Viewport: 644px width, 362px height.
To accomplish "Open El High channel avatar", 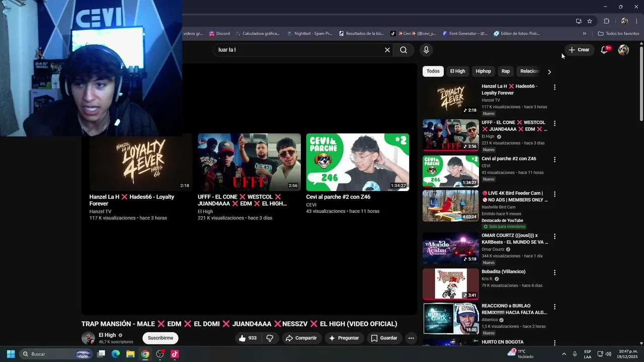I will (88, 338).
